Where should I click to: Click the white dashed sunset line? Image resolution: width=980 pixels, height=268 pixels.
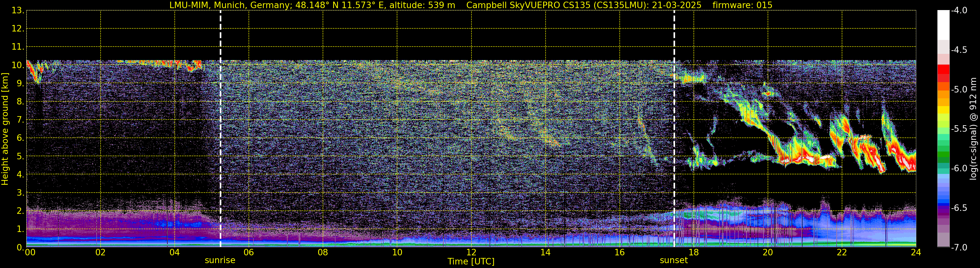tap(674, 129)
